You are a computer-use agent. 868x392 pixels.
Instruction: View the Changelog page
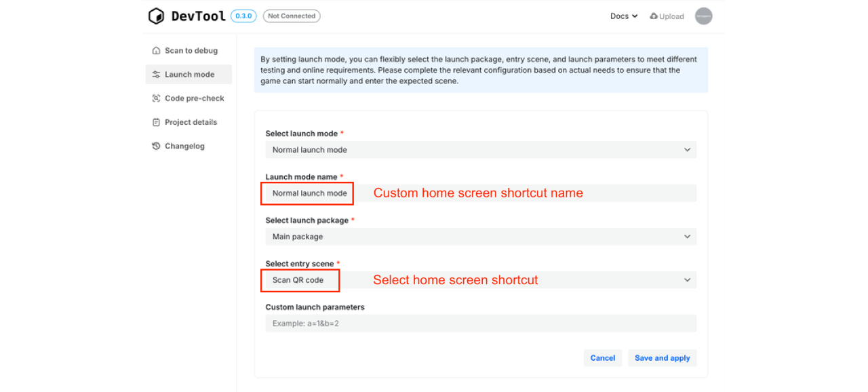184,146
